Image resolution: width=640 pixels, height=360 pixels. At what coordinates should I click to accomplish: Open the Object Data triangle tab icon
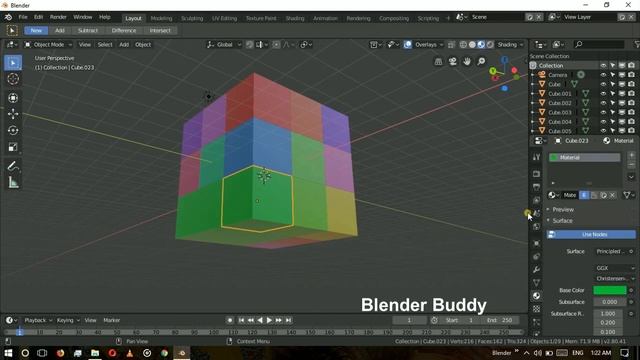point(537,282)
